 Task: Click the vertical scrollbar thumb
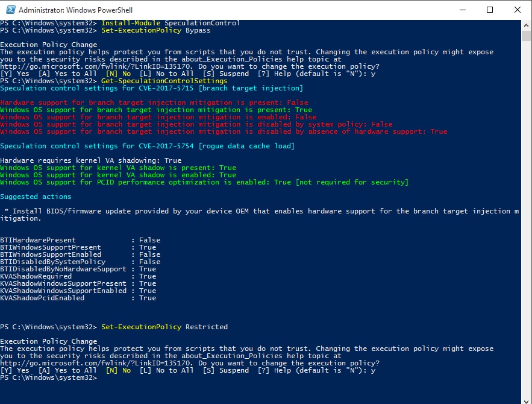(526, 36)
